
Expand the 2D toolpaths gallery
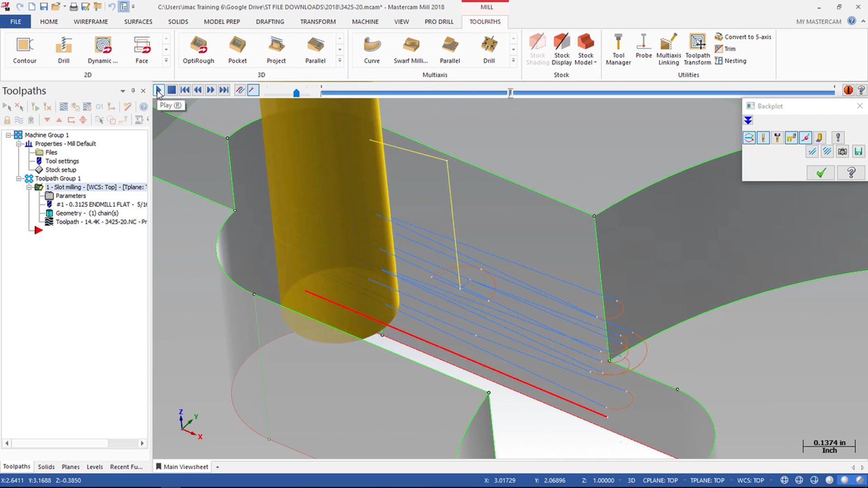click(166, 61)
